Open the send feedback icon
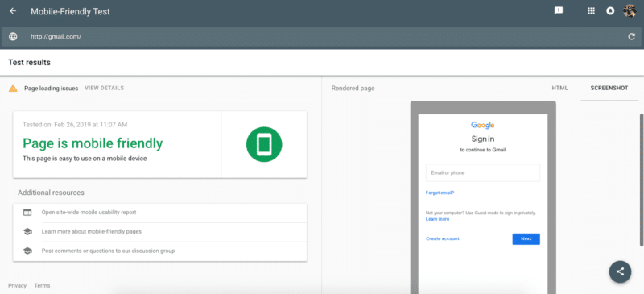644x294 pixels. (558, 11)
